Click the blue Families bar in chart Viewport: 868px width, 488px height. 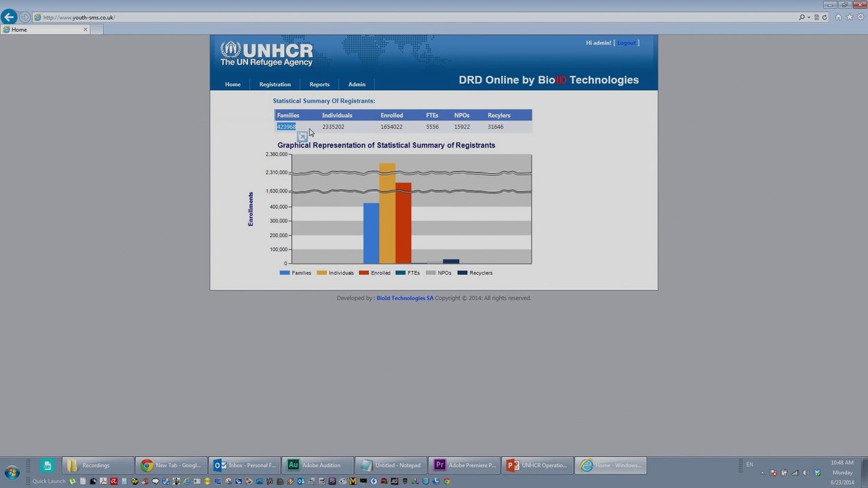click(x=371, y=233)
